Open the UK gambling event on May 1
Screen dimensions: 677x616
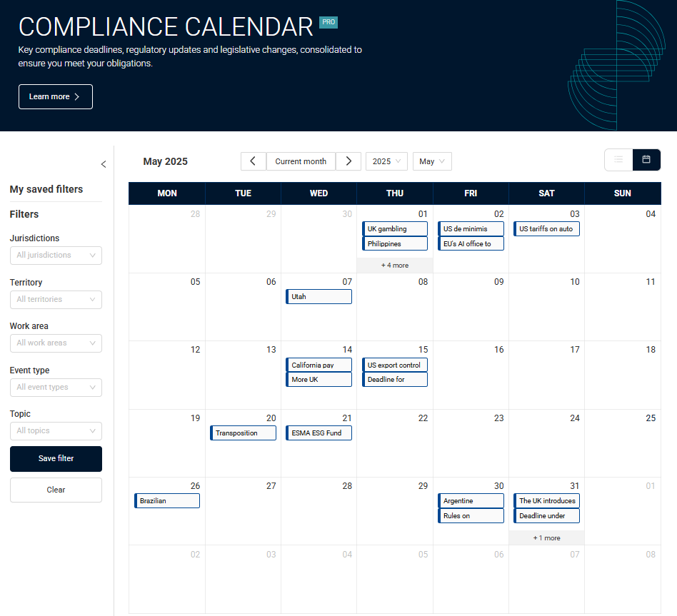(395, 228)
